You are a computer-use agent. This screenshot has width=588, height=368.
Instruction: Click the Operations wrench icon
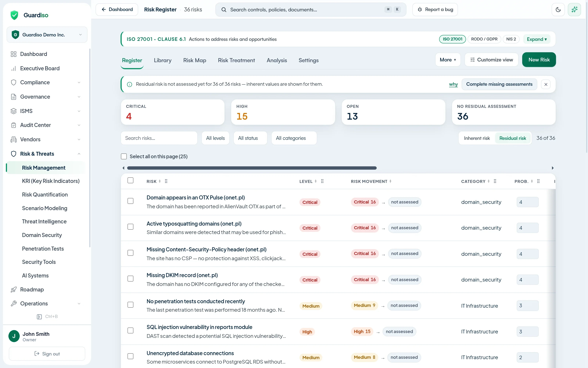pyautogui.click(x=14, y=303)
